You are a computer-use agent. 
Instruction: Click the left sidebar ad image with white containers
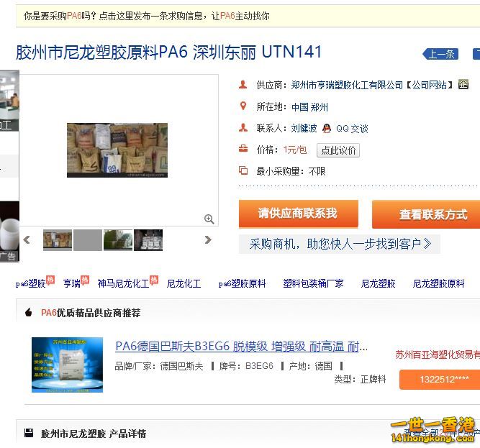click(9, 232)
